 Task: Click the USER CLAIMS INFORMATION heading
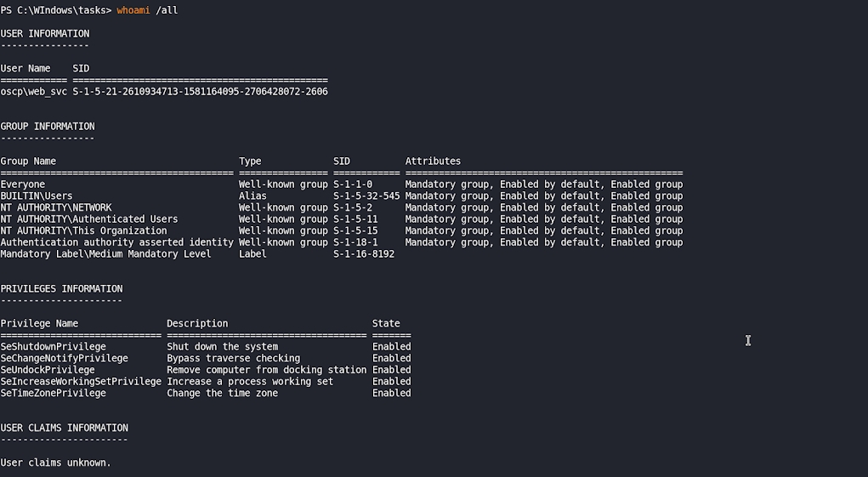pos(64,428)
